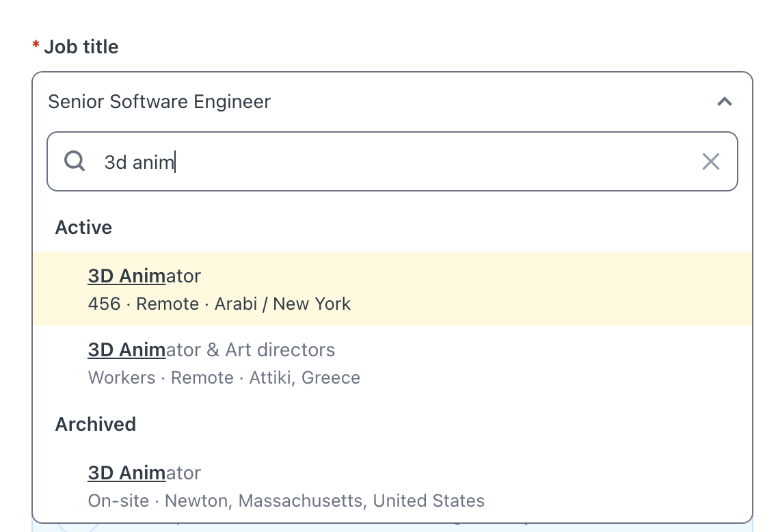Click the Senior Software Engineer selected value
Screen dimensions: 778x532
[x=159, y=101]
